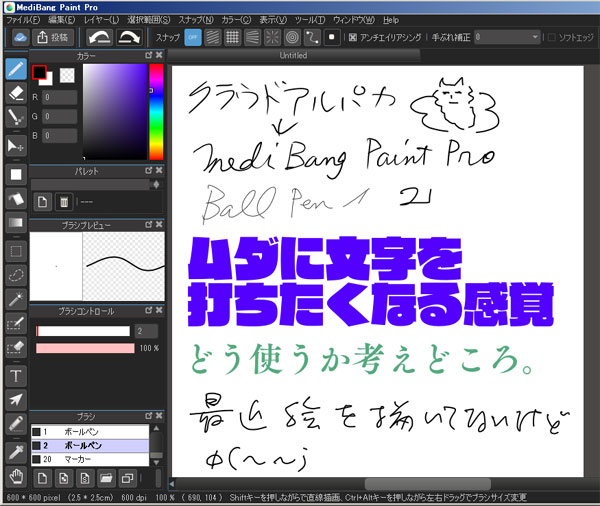This screenshot has width=600, height=506.
Task: Select the transparent color swatch
Action: 67,75
